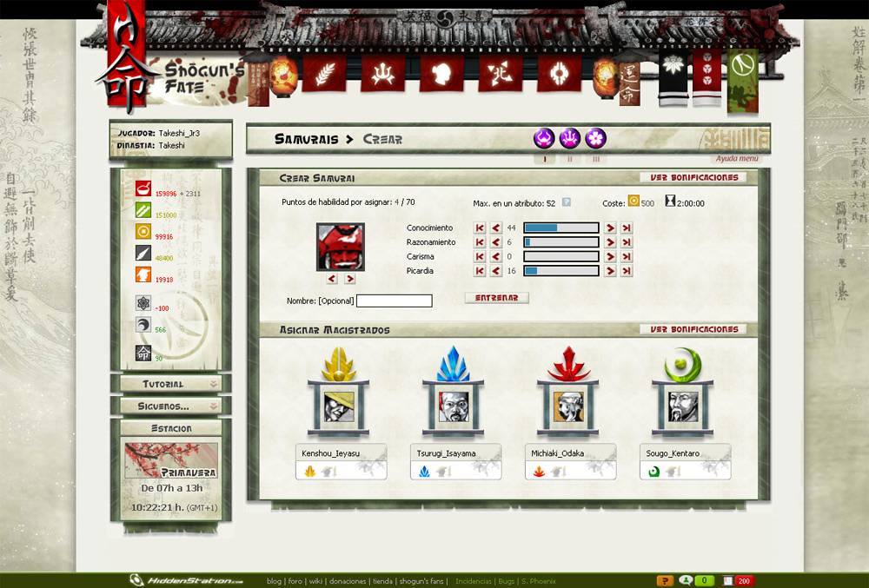This screenshot has width=869, height=588.
Task: Increase Razonamiento by one point
Action: (610, 242)
